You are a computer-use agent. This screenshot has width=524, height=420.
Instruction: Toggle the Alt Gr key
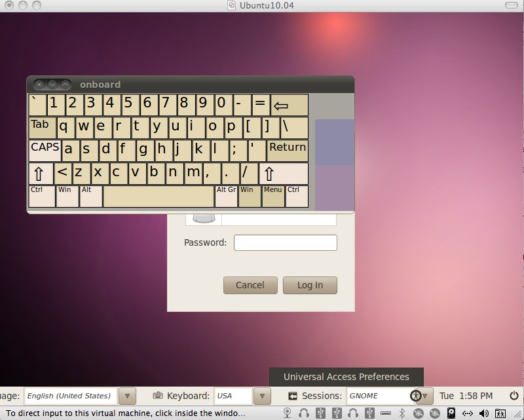click(226, 197)
